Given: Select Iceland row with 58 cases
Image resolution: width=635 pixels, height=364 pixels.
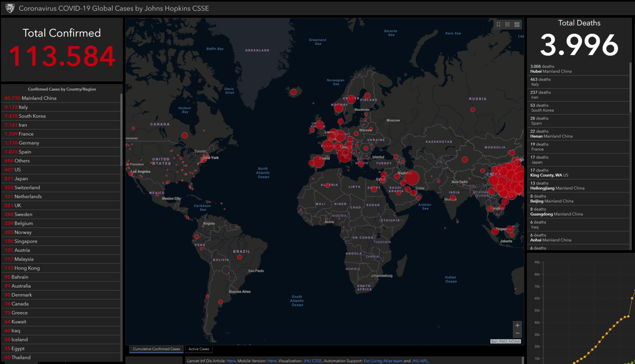Looking at the screenshot, I should (61, 339).
